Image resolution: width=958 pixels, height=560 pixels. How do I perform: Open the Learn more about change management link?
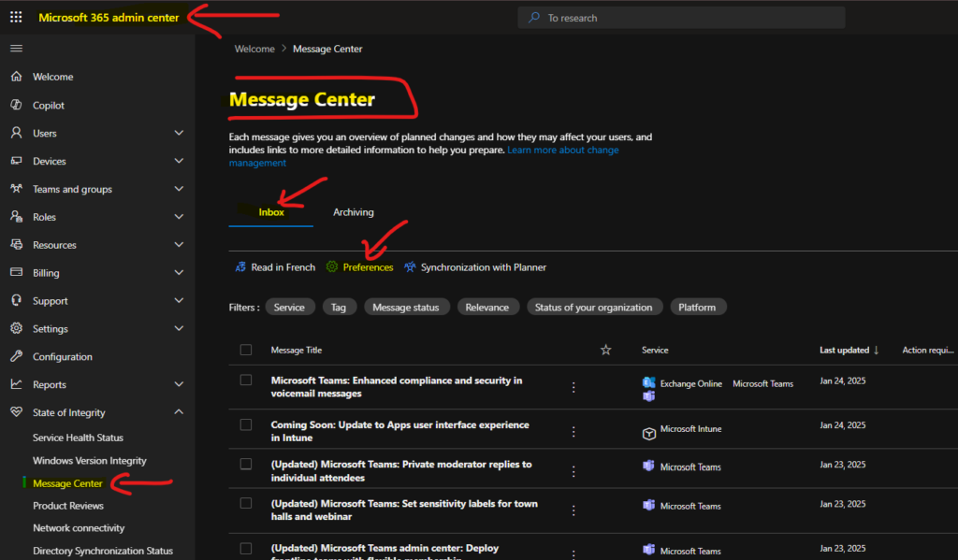pos(562,150)
